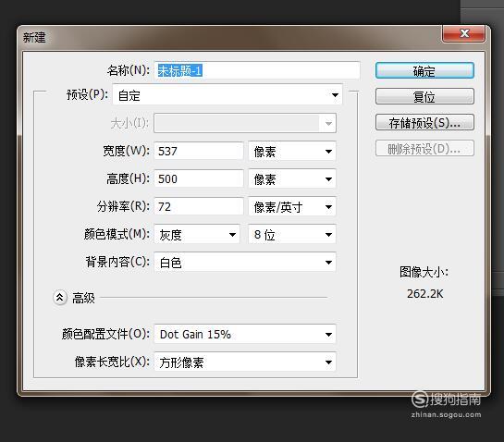Click the 高级 section label

point(83,298)
